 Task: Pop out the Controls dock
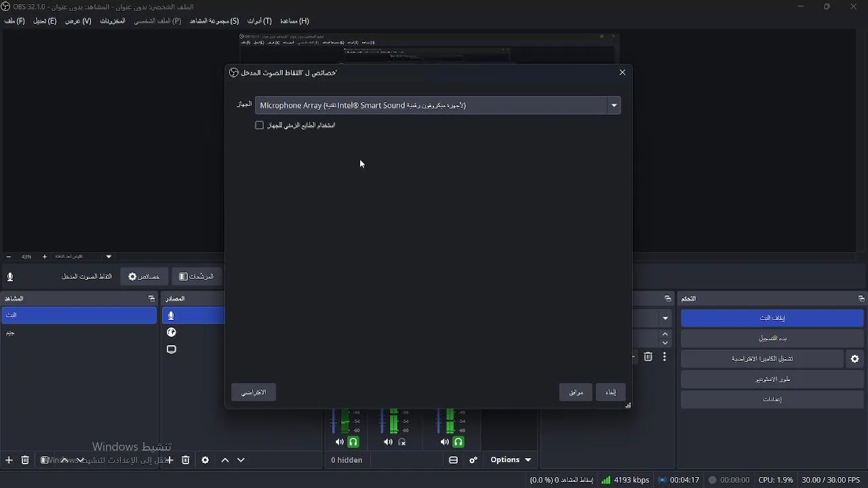click(861, 299)
